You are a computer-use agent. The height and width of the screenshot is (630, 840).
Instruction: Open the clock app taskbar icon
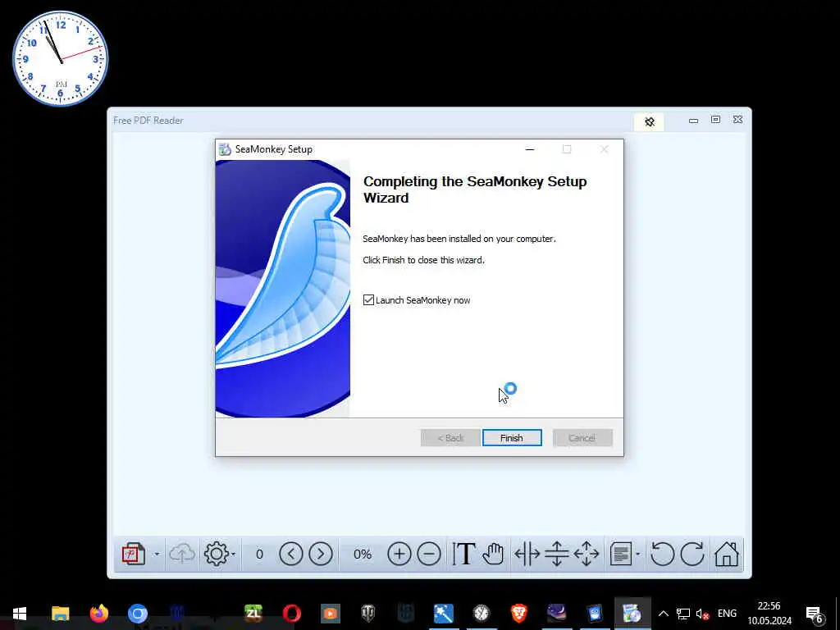coord(482,614)
